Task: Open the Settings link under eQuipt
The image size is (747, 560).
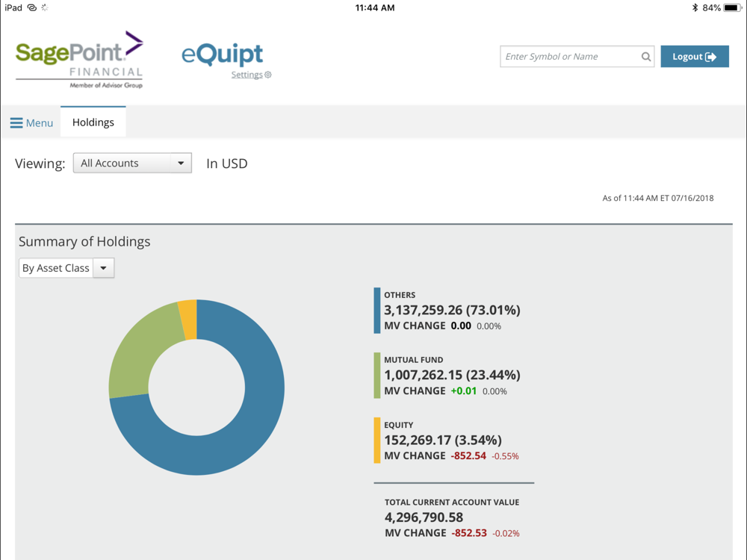Action: click(247, 75)
